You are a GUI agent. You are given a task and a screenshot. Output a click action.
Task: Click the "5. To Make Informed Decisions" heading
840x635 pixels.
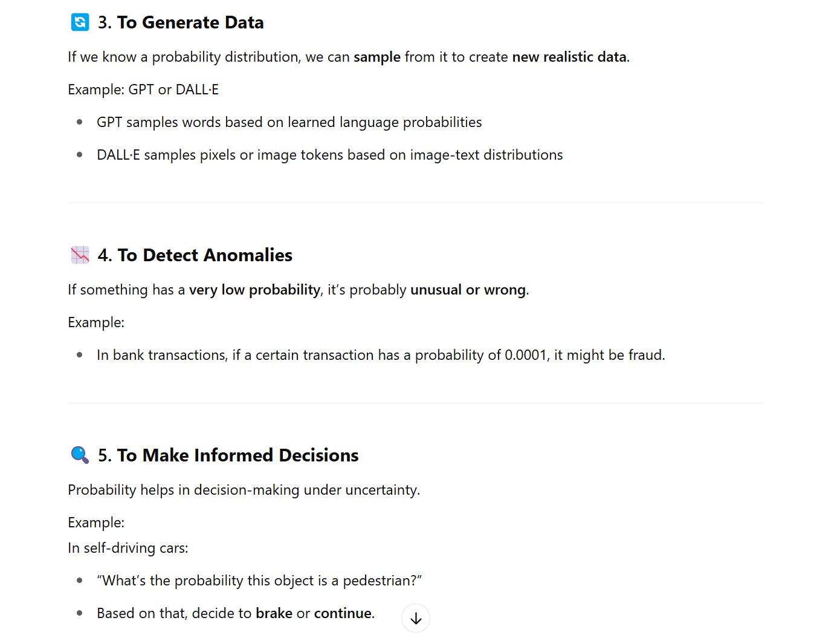point(228,455)
